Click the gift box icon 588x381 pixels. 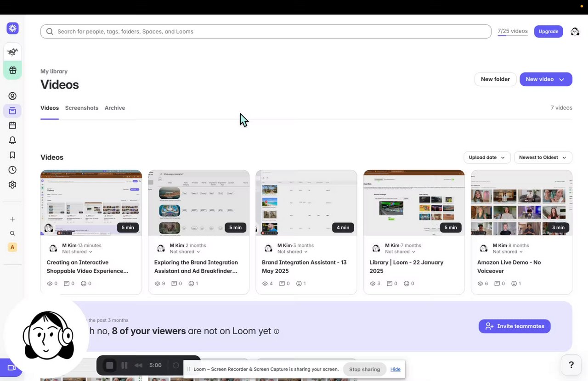coord(12,70)
